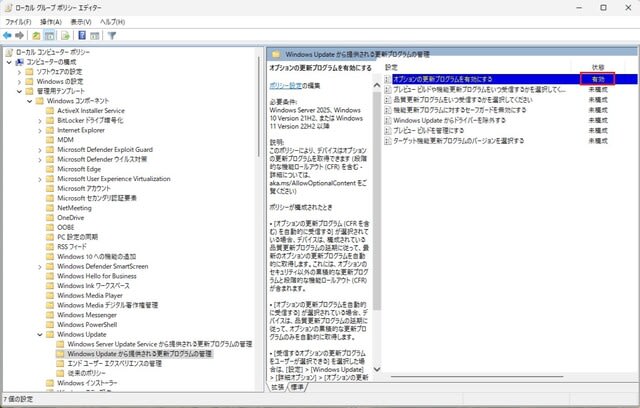Click the NetMeeting folder icon
Screen dimensions: 640x408
[50, 208]
